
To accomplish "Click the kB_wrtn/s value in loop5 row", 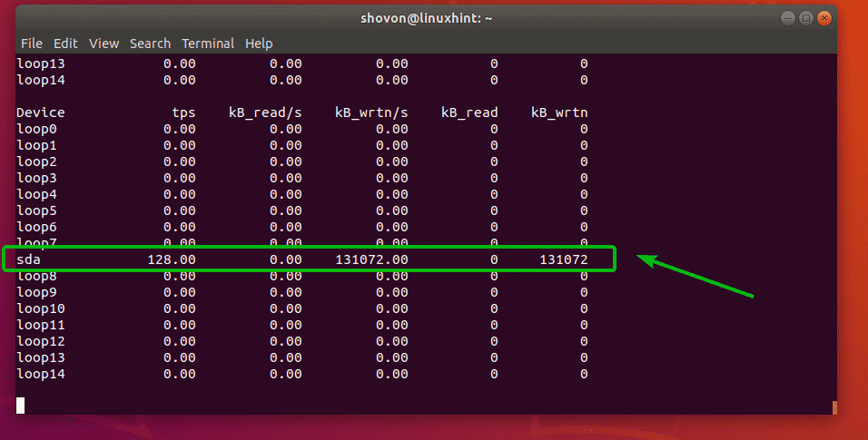I will coord(392,210).
